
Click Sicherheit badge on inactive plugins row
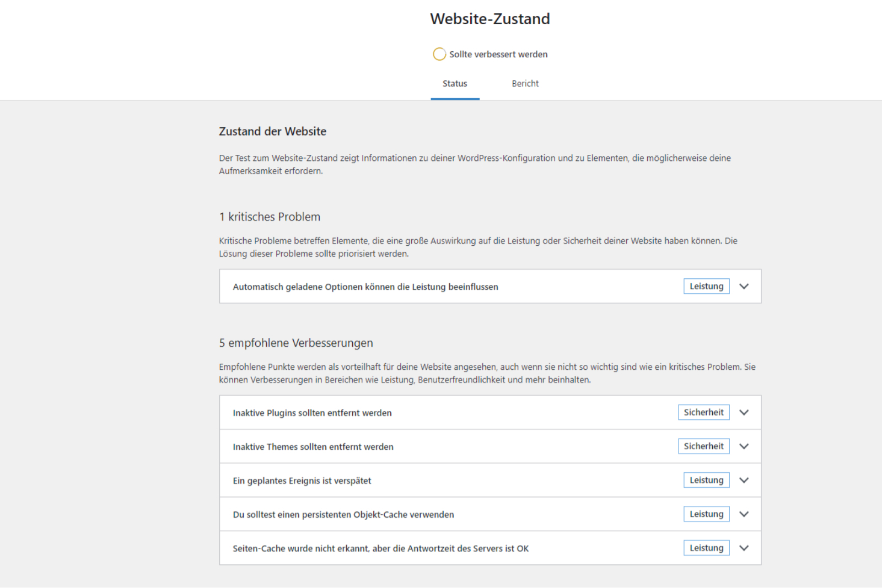pos(703,413)
